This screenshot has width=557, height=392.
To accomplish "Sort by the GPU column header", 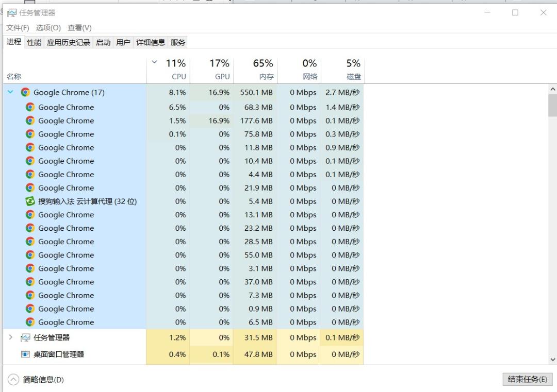I will (x=212, y=71).
